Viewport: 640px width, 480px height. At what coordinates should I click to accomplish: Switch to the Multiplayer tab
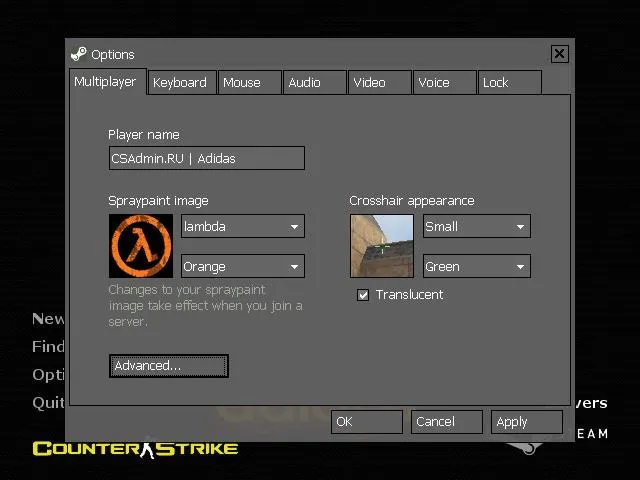coord(108,82)
